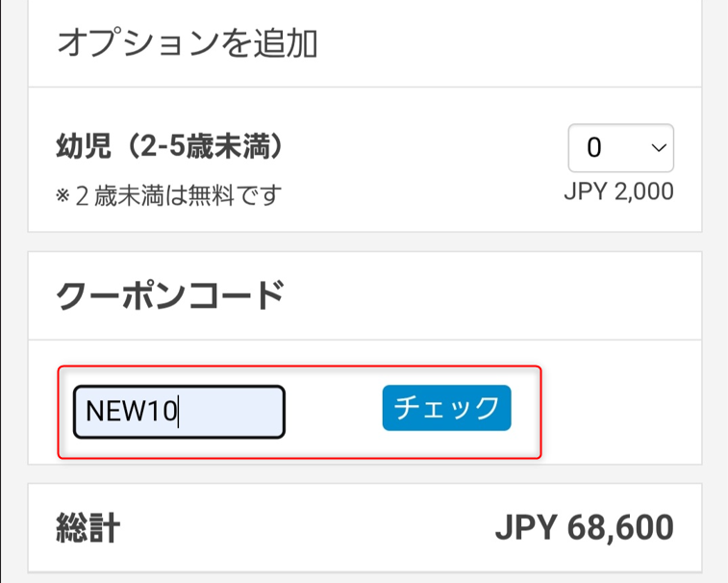
Task: Click the ※2歳未満は無料です note
Action: (x=168, y=195)
